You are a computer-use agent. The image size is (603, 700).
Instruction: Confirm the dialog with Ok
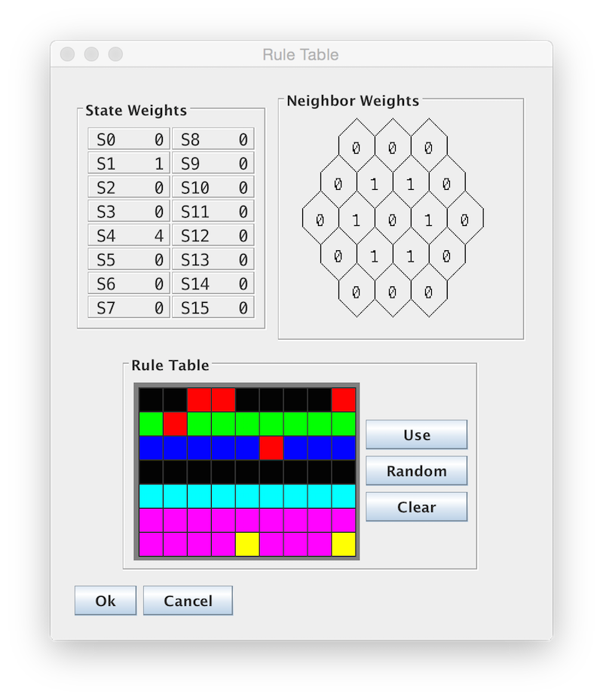point(106,601)
